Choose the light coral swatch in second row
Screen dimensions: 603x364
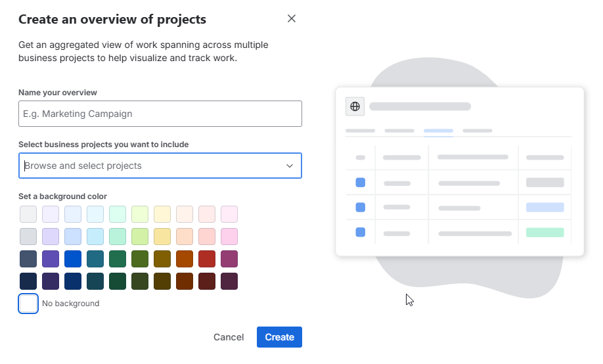206,237
